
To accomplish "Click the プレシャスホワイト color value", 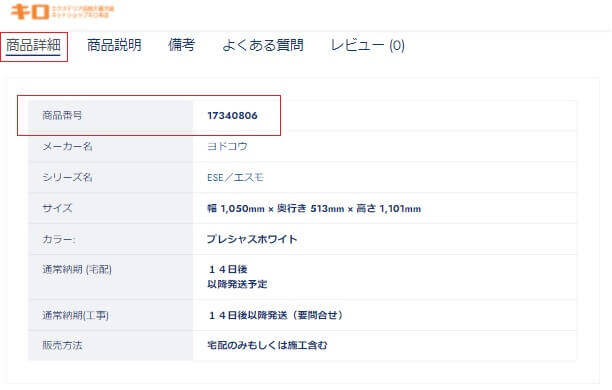I will 252,239.
